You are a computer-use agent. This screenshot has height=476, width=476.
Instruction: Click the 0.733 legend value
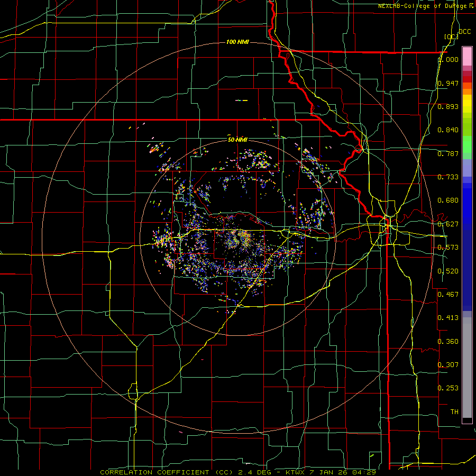point(448,177)
